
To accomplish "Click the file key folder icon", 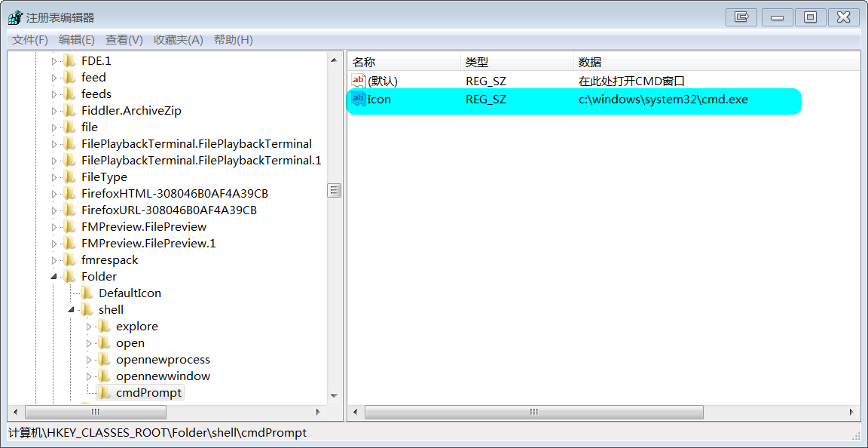I will tap(69, 127).
